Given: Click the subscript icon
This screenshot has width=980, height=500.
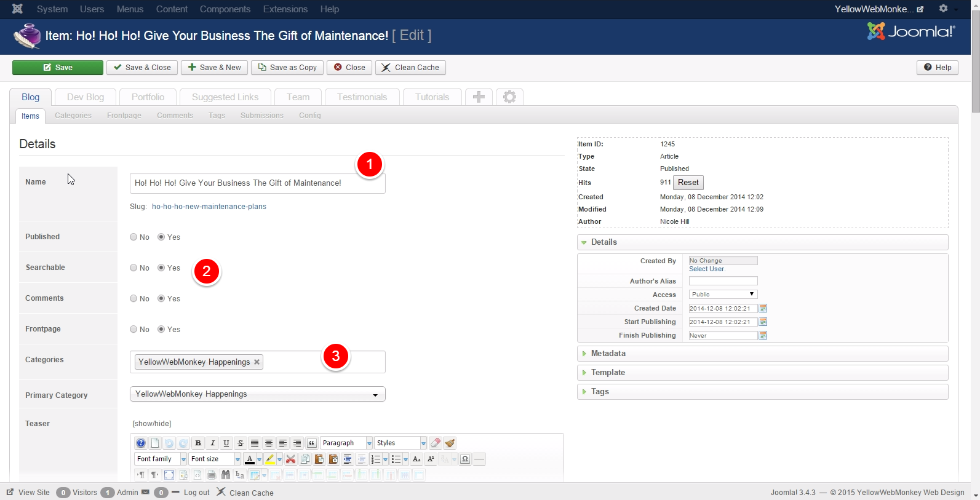Looking at the screenshot, I should [x=416, y=459].
